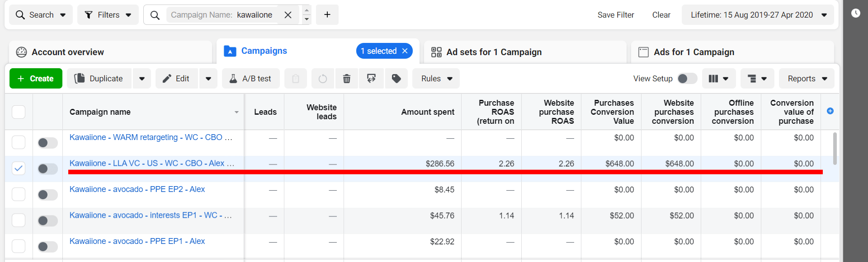868x262 pixels.
Task: Click the delete trash can icon
Action: [346, 79]
